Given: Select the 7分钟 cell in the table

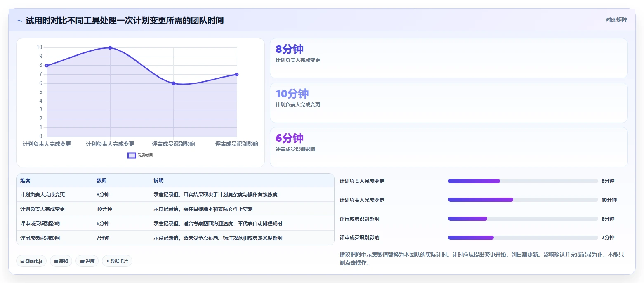Looking at the screenshot, I should pos(103,238).
